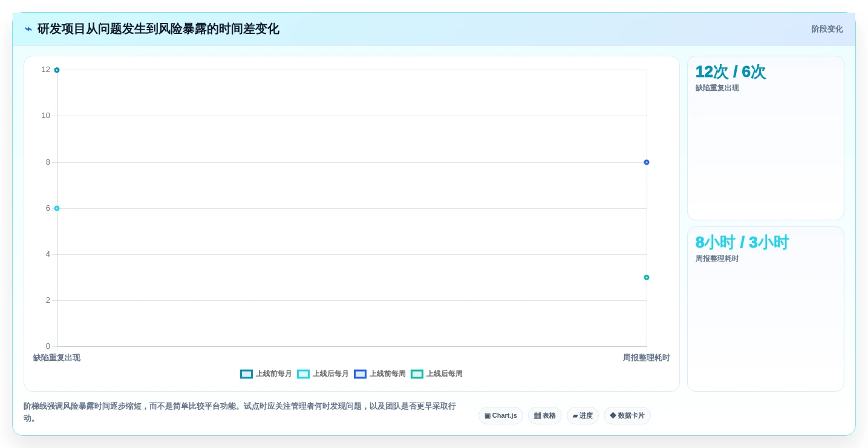The width and height of the screenshot is (868, 448).
Task: Click the 表格 tag
Action: (x=545, y=416)
